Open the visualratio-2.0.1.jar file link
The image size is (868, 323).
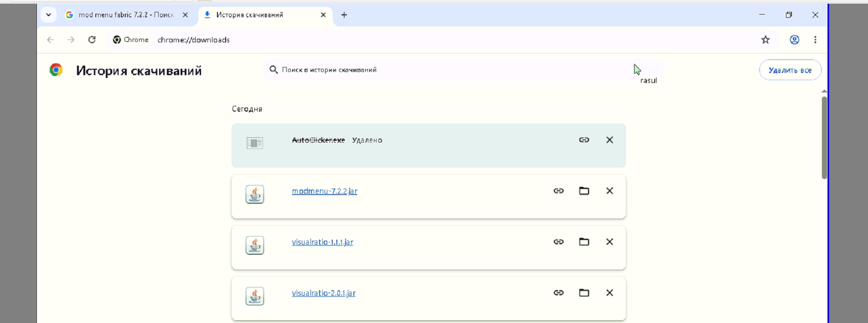point(324,293)
